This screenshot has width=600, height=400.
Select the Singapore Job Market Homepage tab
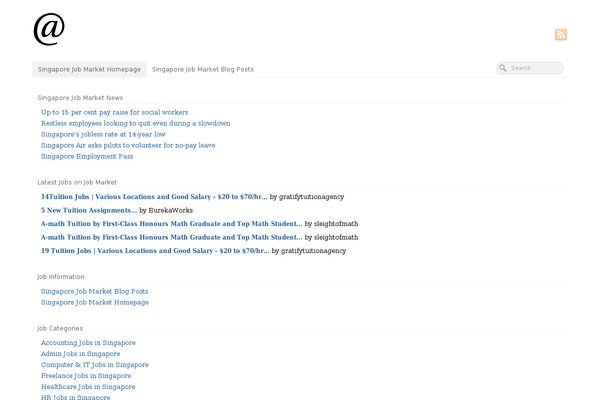pos(89,69)
